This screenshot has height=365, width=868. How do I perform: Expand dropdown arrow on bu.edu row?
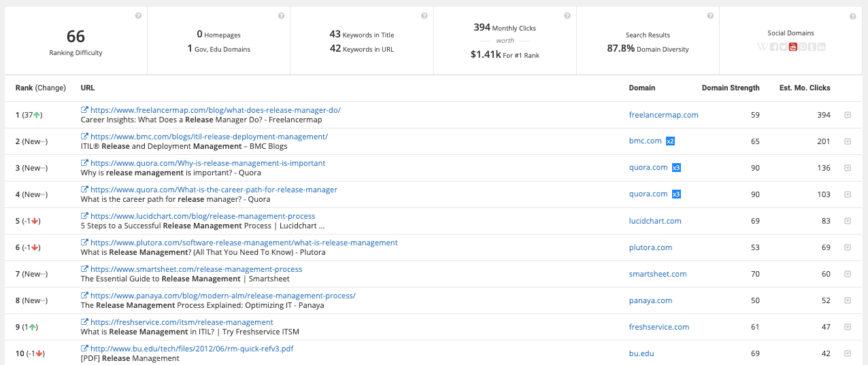(x=848, y=353)
